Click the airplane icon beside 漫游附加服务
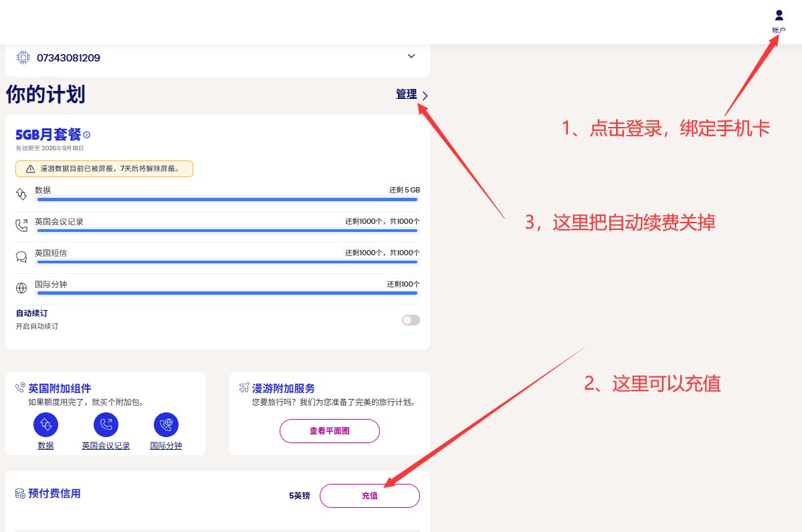Screen dimensions: 802x532 (244, 388)
